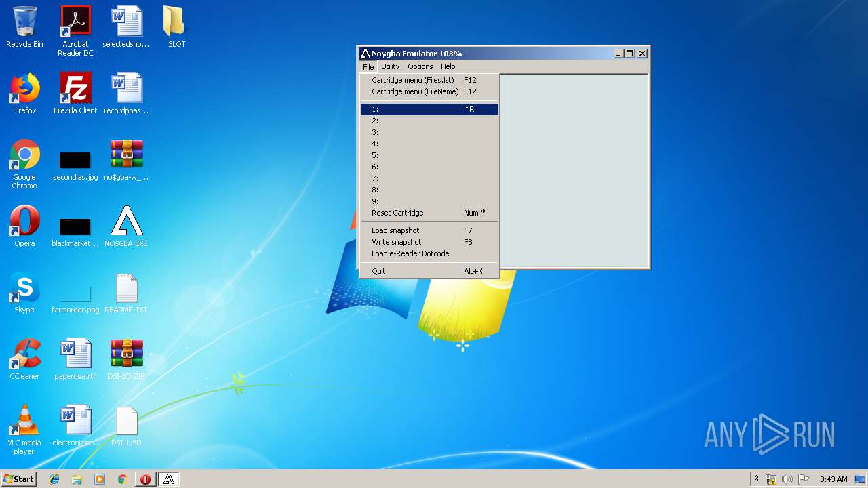Click the No$gba title bar app icon
Viewport: 868px width, 488px height.
(366, 54)
